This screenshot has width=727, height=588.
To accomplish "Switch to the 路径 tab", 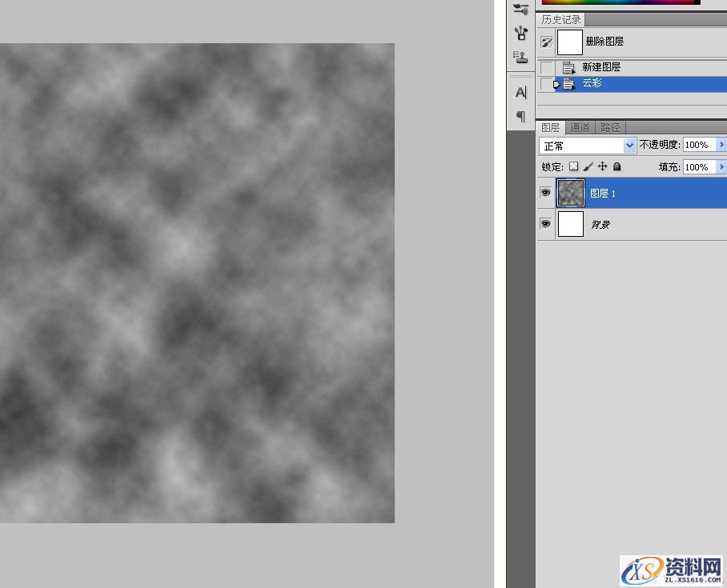I will pyautogui.click(x=610, y=127).
